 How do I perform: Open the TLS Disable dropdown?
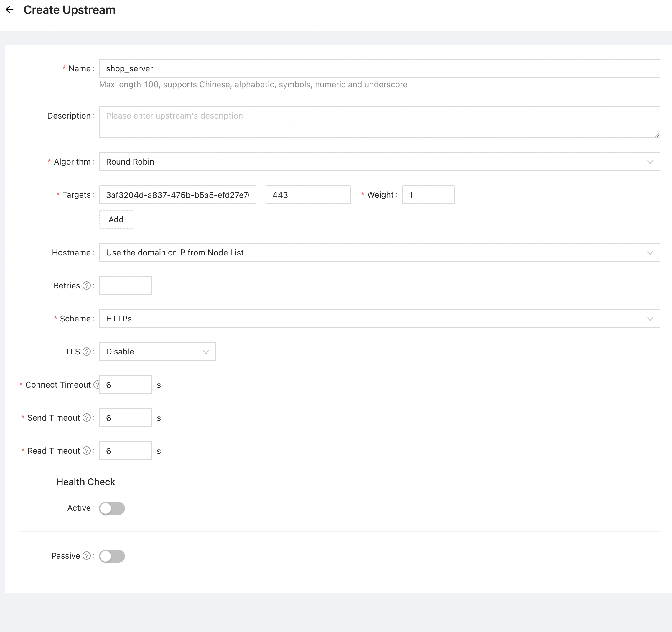[157, 352]
